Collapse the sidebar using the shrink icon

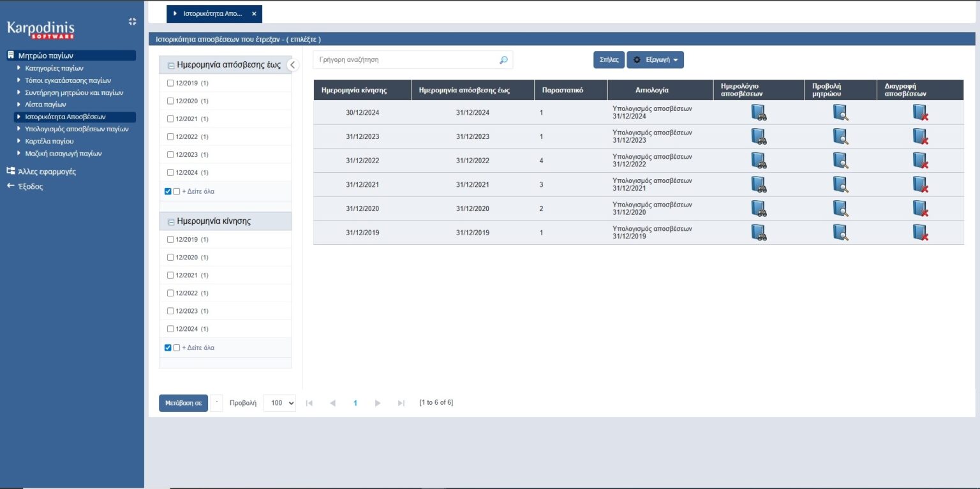tap(132, 22)
